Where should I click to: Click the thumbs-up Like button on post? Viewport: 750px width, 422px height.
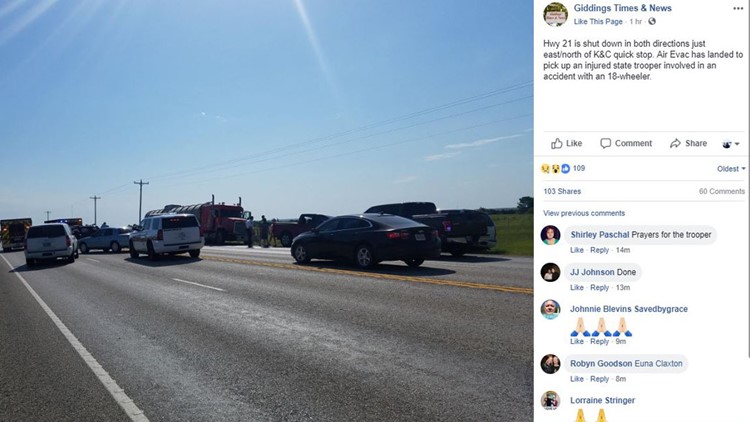tap(566, 143)
